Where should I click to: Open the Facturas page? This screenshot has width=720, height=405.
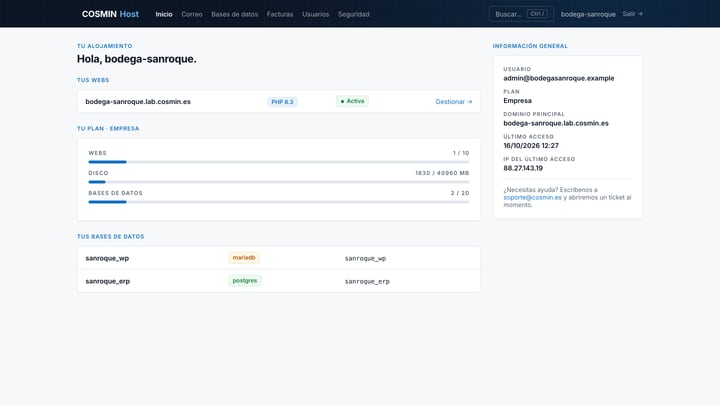coord(280,14)
